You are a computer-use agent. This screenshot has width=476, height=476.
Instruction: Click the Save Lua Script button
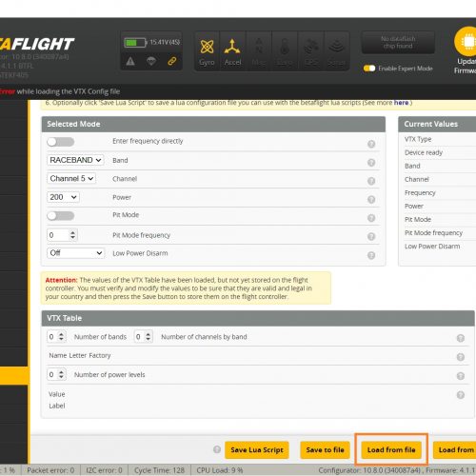pos(257,449)
